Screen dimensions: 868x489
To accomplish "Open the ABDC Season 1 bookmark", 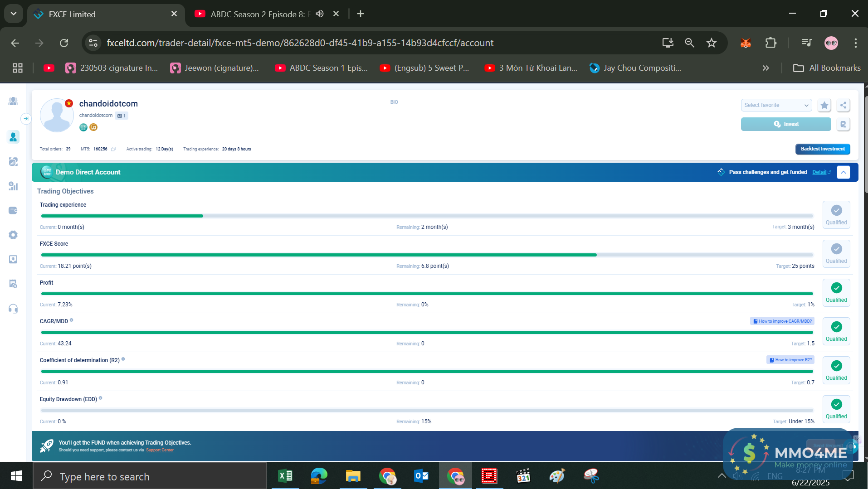I will [322, 68].
